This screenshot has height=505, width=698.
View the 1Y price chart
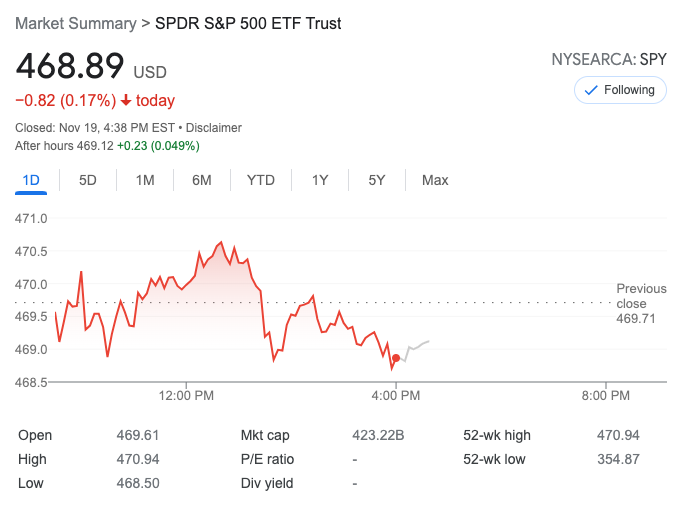pos(320,180)
